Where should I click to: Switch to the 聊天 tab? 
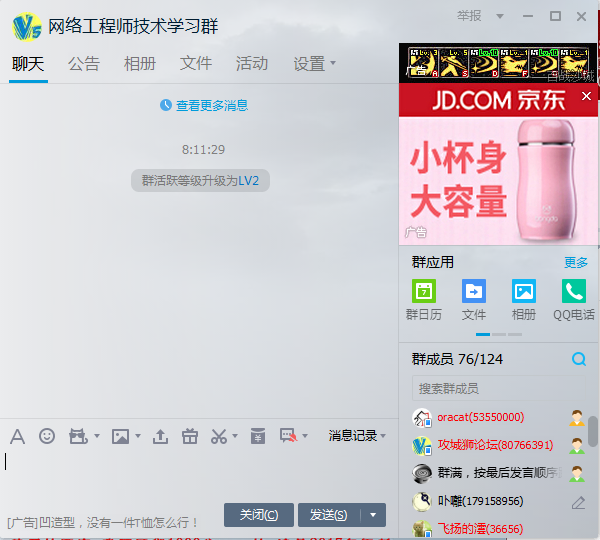pyautogui.click(x=28, y=64)
